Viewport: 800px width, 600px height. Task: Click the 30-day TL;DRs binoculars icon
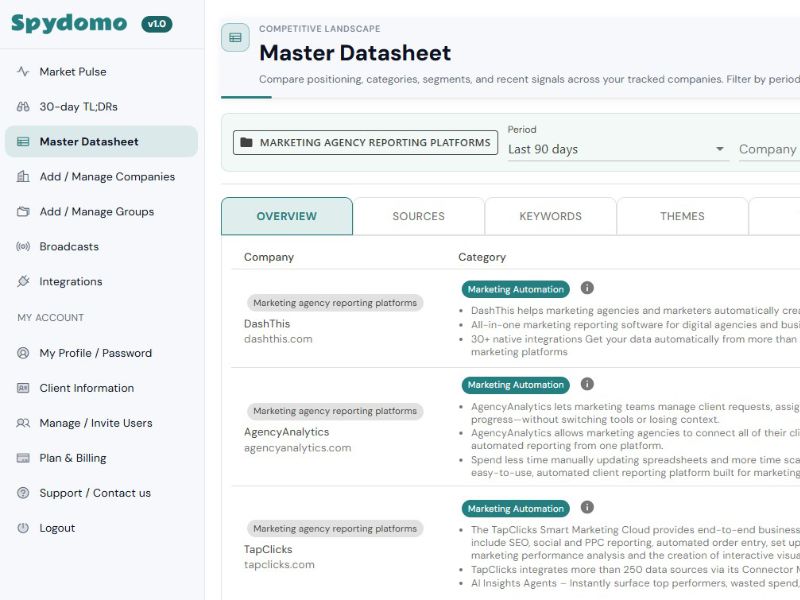[23, 107]
